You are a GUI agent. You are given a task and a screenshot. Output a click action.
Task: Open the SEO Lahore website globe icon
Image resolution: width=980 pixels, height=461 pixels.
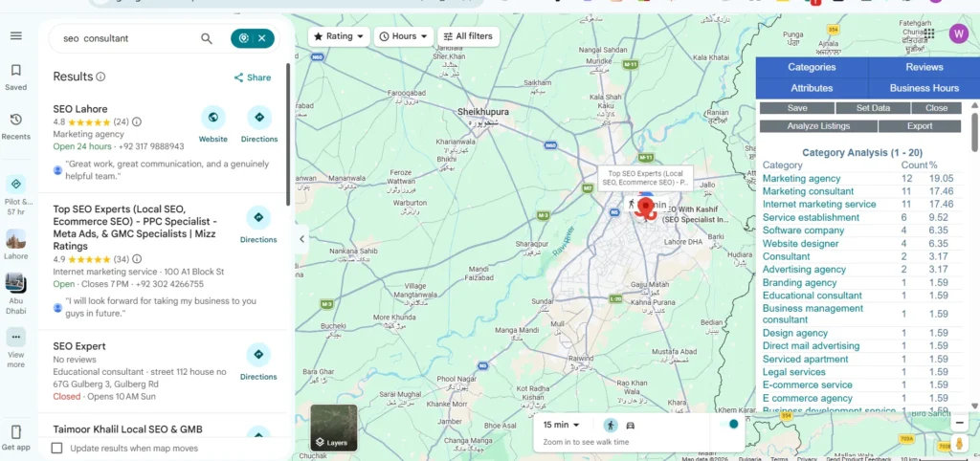213,118
